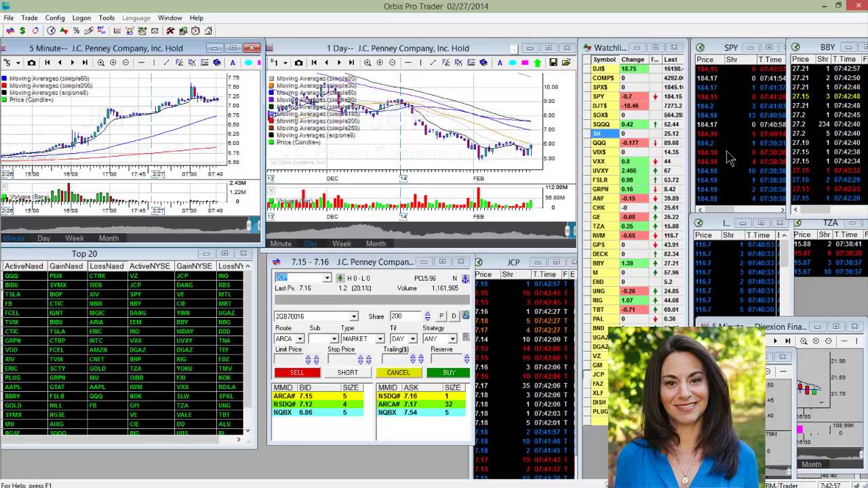Screen dimensions: 868x488
Task: Take snapshot with camera icon in 5 Minute chart
Action: click(31, 62)
